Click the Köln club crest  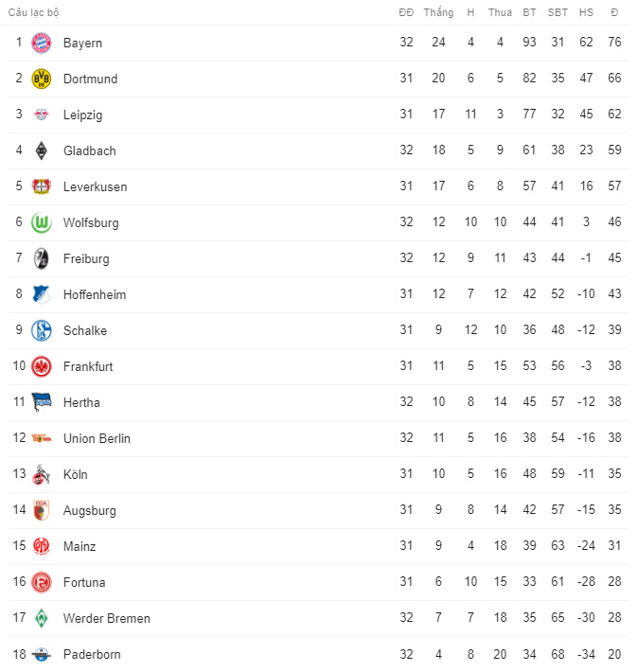(41, 474)
